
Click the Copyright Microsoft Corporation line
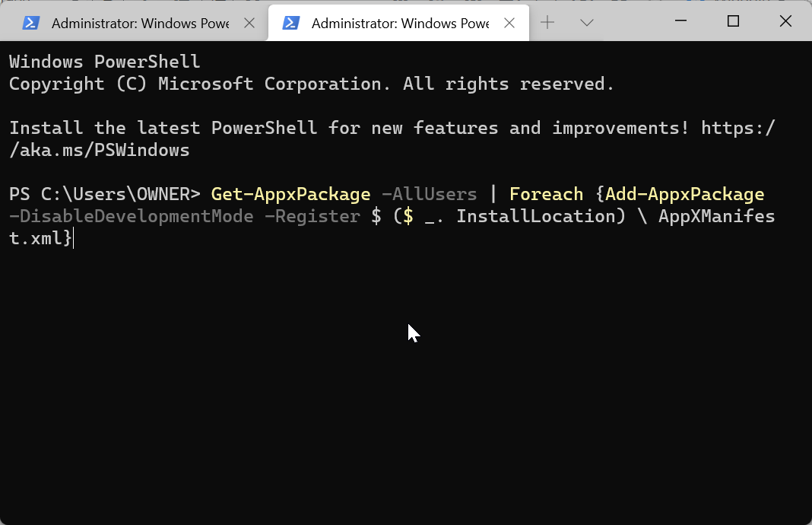pos(311,84)
